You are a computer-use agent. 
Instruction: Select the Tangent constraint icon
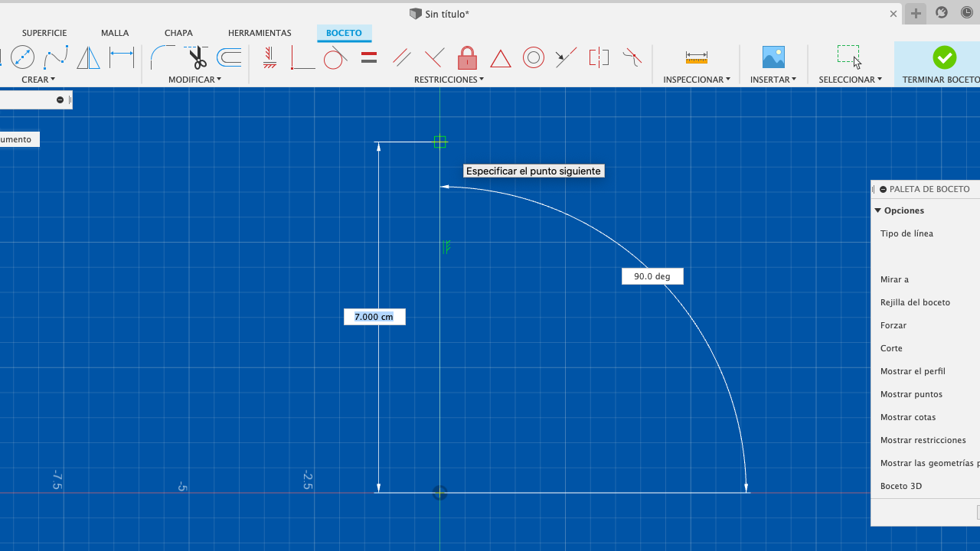[x=335, y=57]
